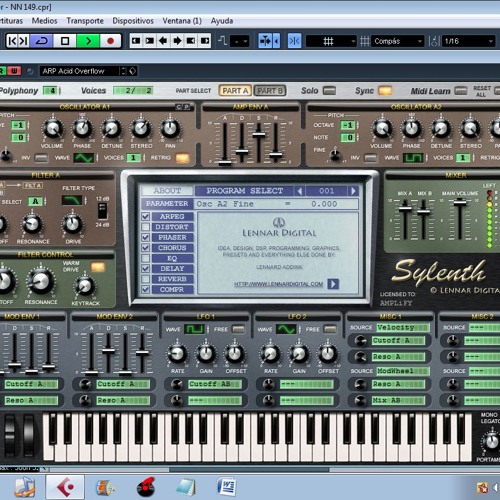Toggle LFO 1 Free button
Viewport: 500px width, 500px height.
point(238,329)
